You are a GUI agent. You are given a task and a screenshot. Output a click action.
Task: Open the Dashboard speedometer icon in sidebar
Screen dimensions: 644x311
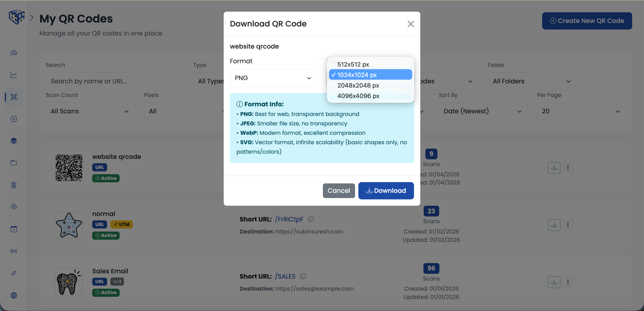tap(14, 53)
